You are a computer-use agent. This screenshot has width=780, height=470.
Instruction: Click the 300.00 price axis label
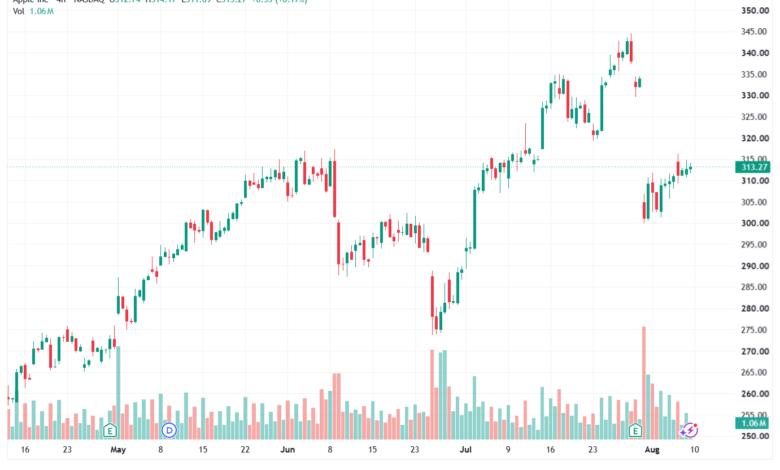(755, 223)
